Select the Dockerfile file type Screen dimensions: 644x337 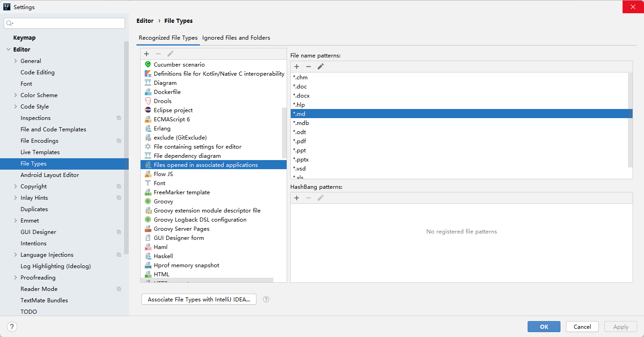pyautogui.click(x=167, y=92)
